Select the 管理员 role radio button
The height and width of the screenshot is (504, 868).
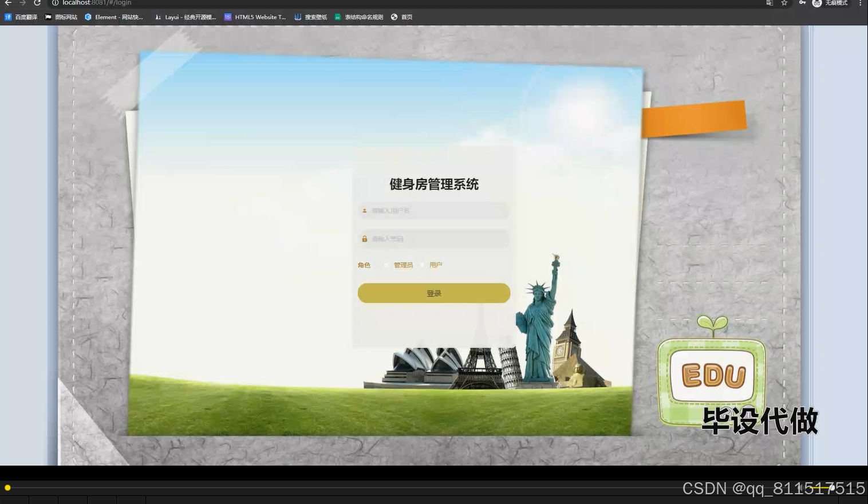point(386,265)
